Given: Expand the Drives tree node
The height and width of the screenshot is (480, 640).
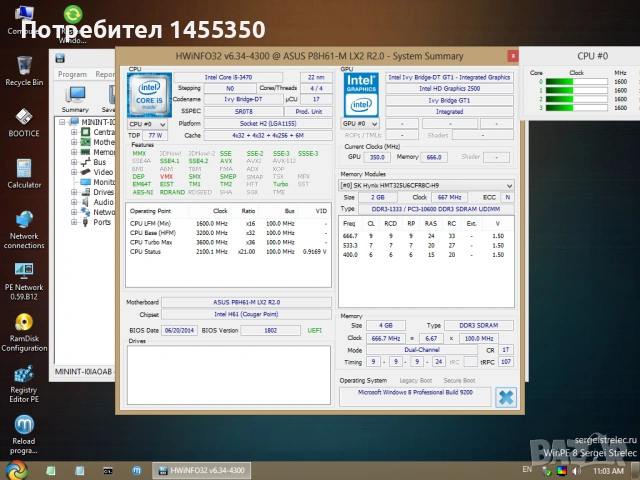Looking at the screenshot, I should [x=74, y=192].
